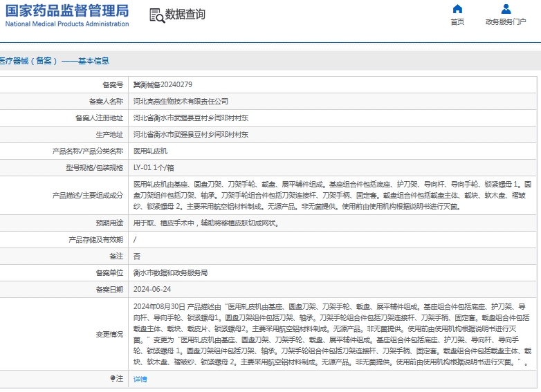Select the date 2024-06-24
This screenshot has width=541, height=392.
(152, 289)
